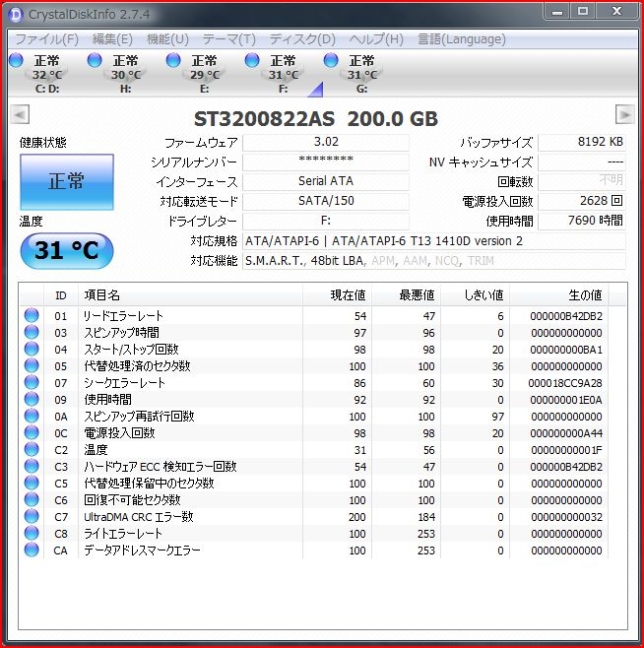Click the しきい値 column header

point(475,295)
